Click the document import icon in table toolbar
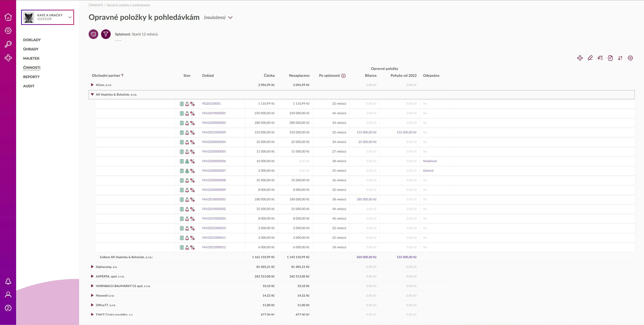The height and width of the screenshot is (325, 644). [x=610, y=58]
